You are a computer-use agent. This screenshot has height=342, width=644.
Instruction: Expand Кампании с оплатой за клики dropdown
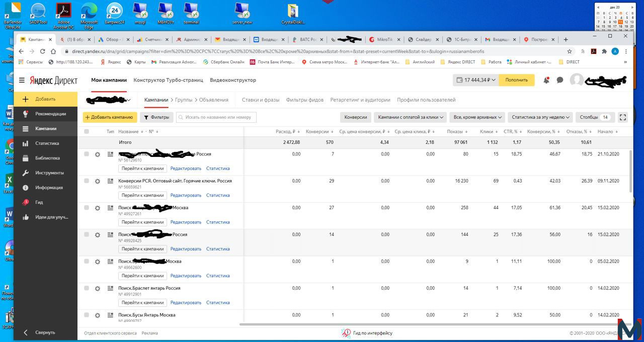[410, 117]
